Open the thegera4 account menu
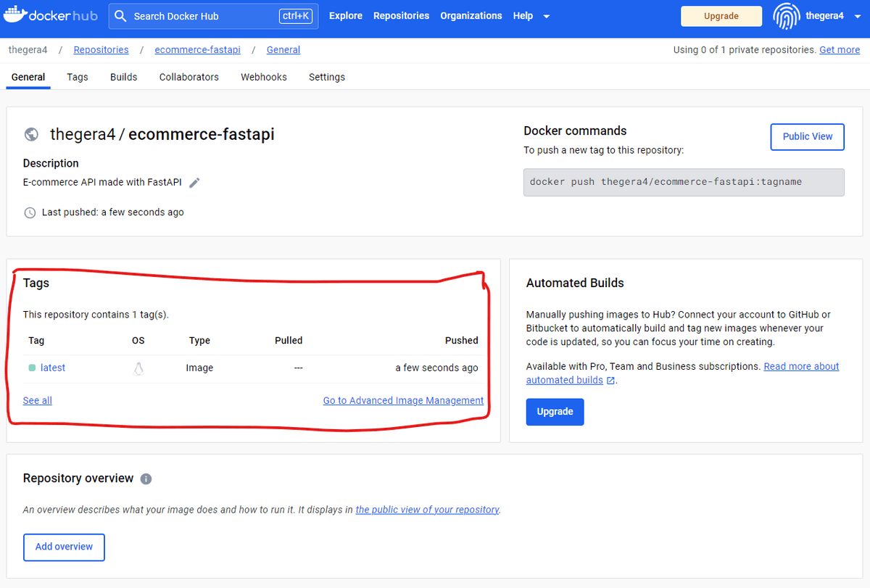The width and height of the screenshot is (870, 588). click(x=824, y=16)
